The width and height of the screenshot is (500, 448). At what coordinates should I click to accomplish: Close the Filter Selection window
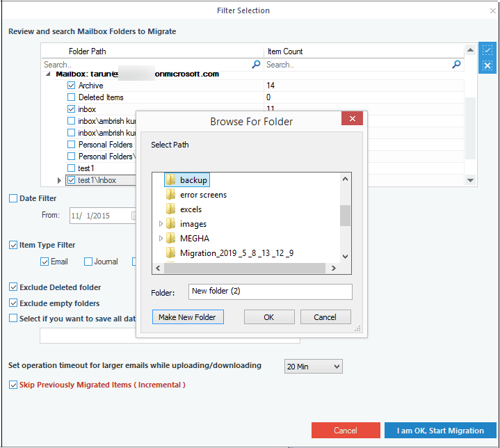point(492,11)
